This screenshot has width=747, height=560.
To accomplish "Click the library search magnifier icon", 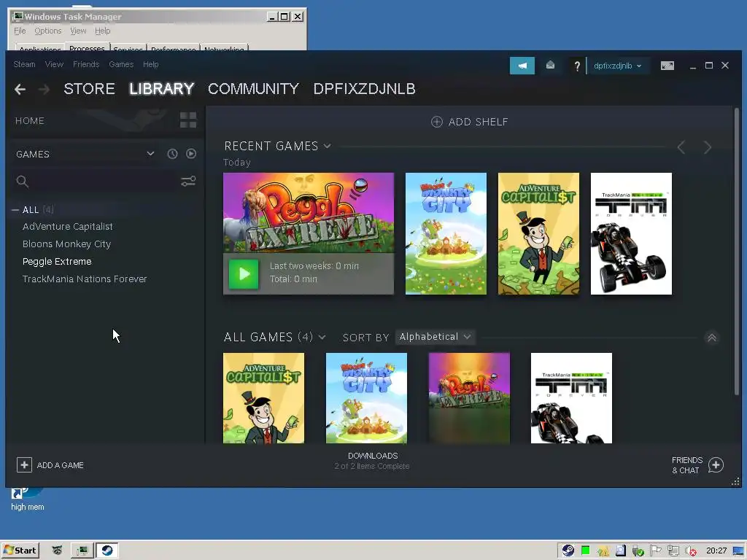I will pyautogui.click(x=23, y=182).
